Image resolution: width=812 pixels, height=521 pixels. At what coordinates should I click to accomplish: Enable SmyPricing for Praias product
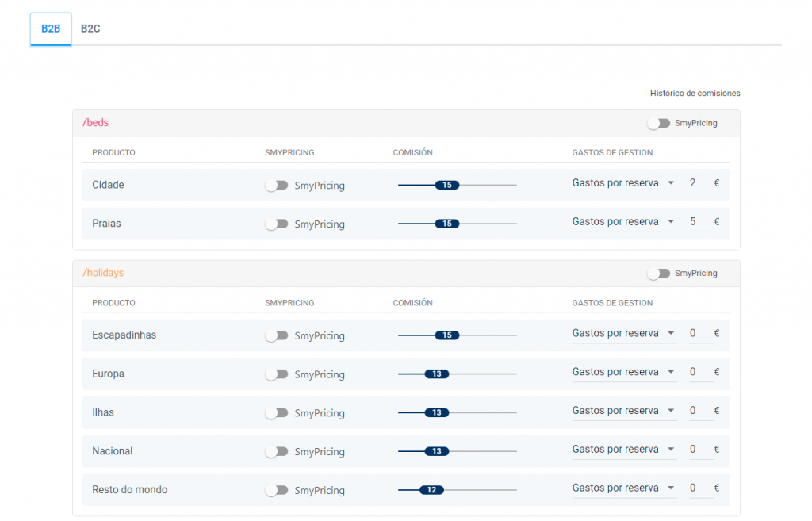tap(276, 224)
